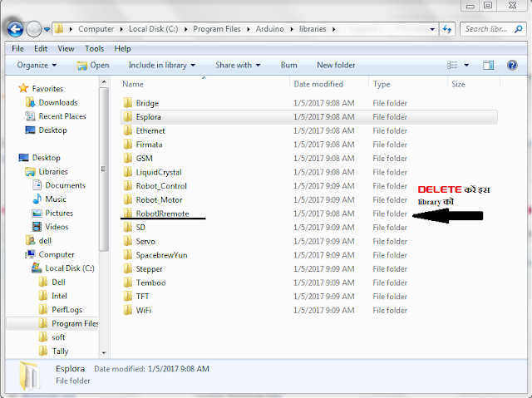Viewport: 532px width, 398px height.
Task: Click Program Files breadcrumb
Action: pyautogui.click(x=217, y=29)
